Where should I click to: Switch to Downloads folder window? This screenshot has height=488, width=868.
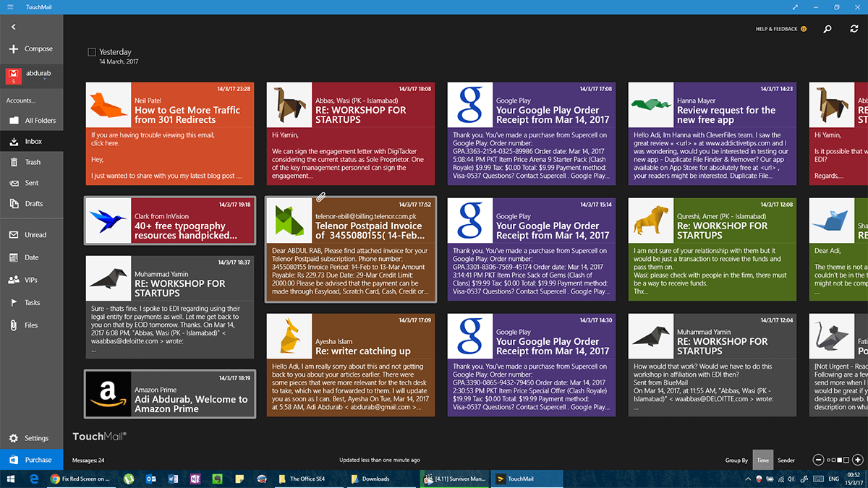pyautogui.click(x=380, y=479)
